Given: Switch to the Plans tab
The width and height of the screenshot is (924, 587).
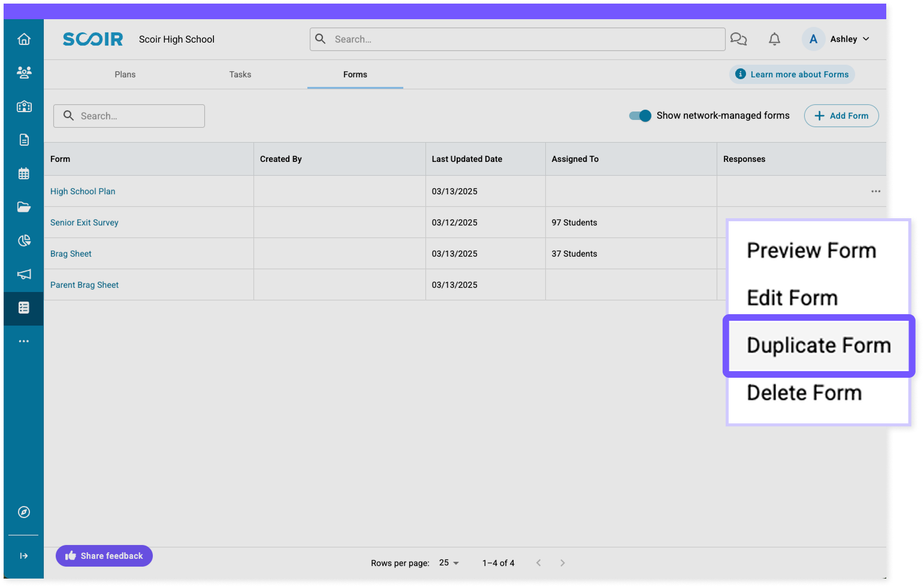Looking at the screenshot, I should 125,74.
